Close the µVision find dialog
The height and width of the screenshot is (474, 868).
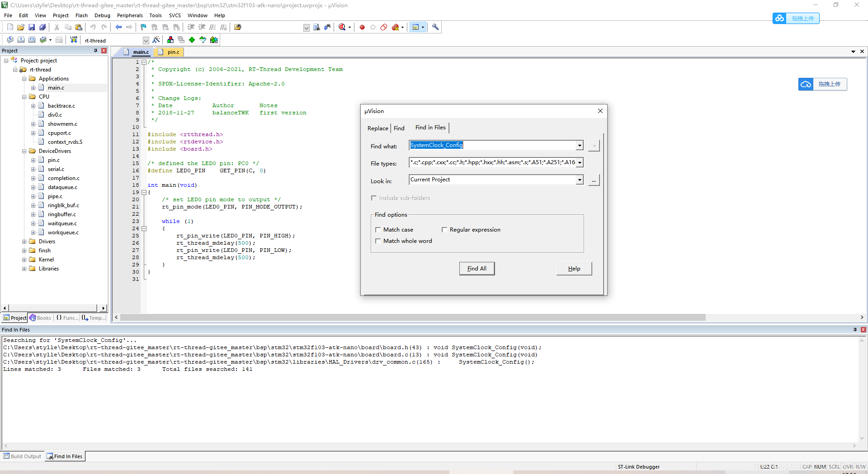(600, 111)
